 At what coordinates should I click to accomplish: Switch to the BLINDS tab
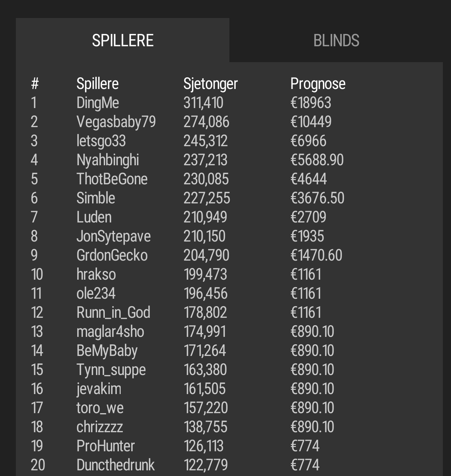(336, 40)
